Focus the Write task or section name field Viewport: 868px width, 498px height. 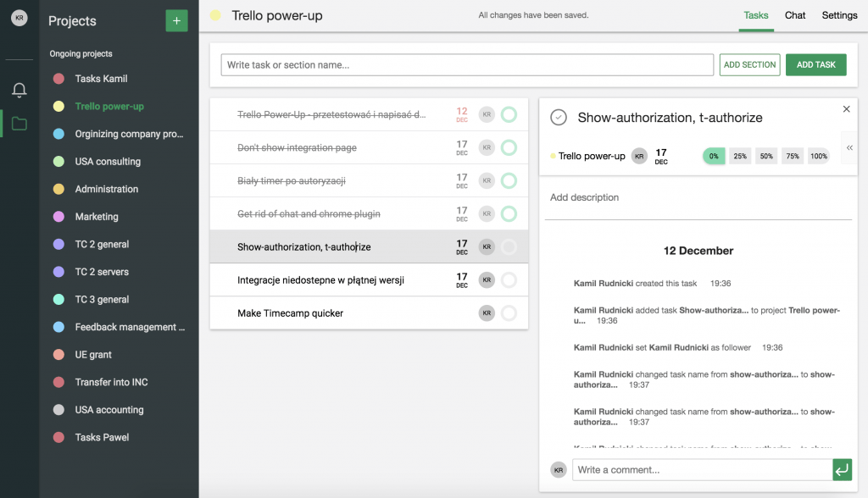click(x=467, y=64)
